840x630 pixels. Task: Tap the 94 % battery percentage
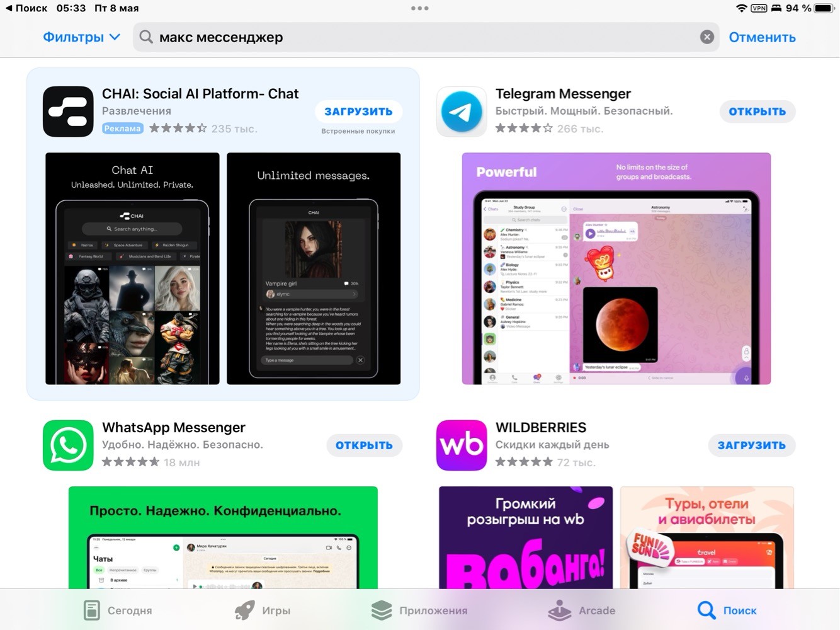798,8
